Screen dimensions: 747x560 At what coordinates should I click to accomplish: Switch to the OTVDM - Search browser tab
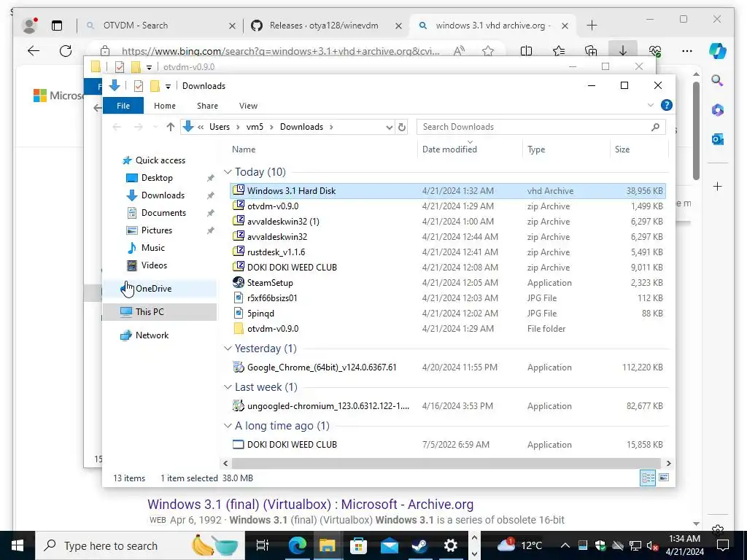(x=135, y=26)
